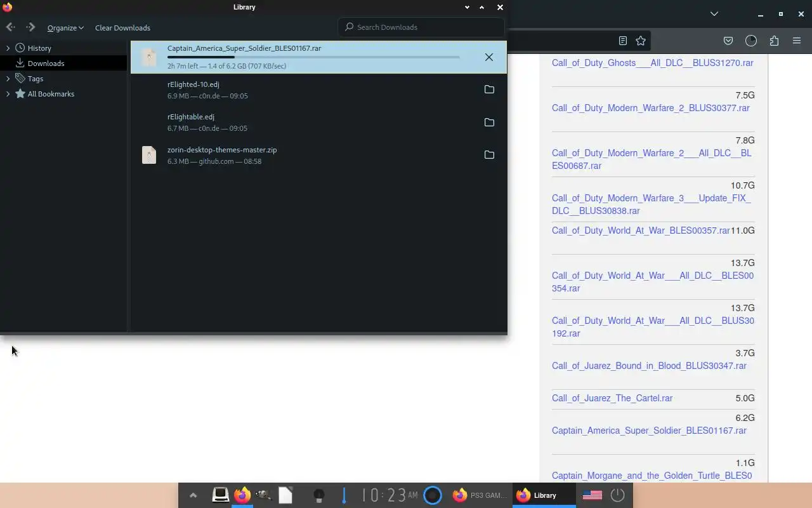Expand the History tree item
Image resolution: width=812 pixels, height=508 pixels.
click(x=8, y=48)
